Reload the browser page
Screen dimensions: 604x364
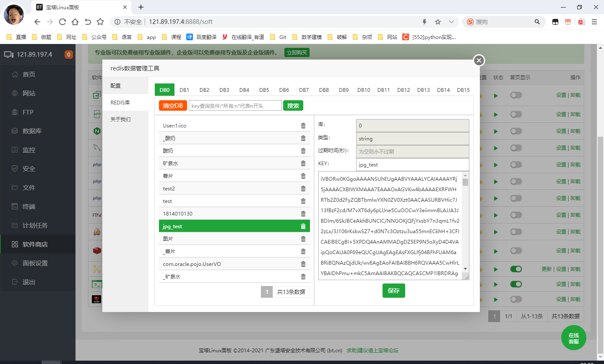pyautogui.click(x=62, y=22)
